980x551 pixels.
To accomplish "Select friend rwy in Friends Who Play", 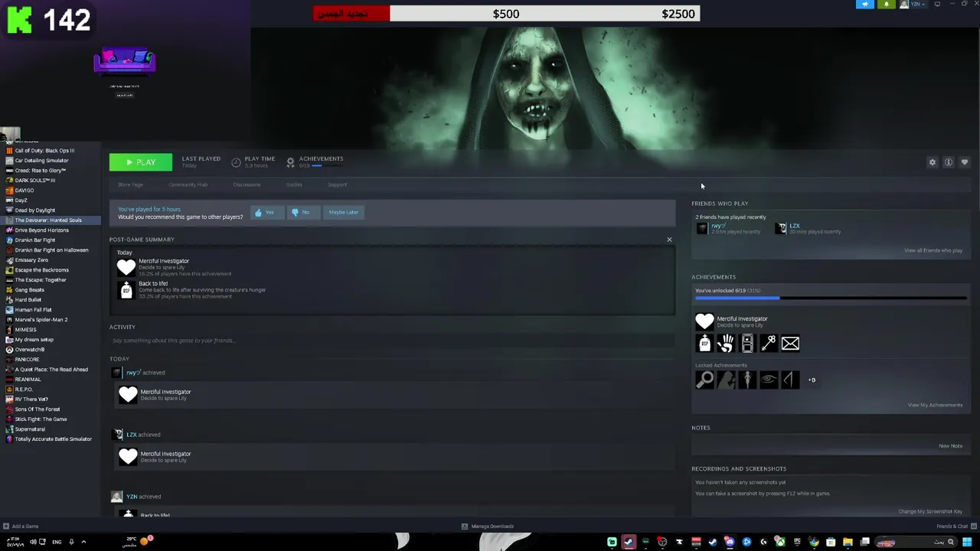I will (718, 226).
